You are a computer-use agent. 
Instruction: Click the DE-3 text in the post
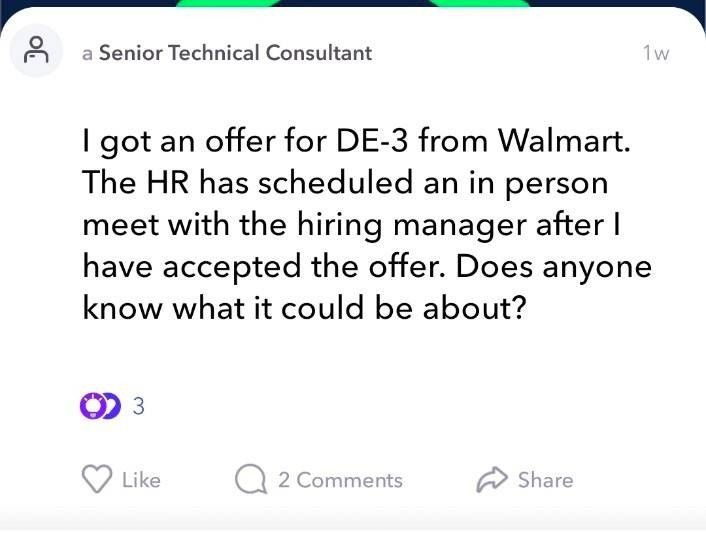372,141
